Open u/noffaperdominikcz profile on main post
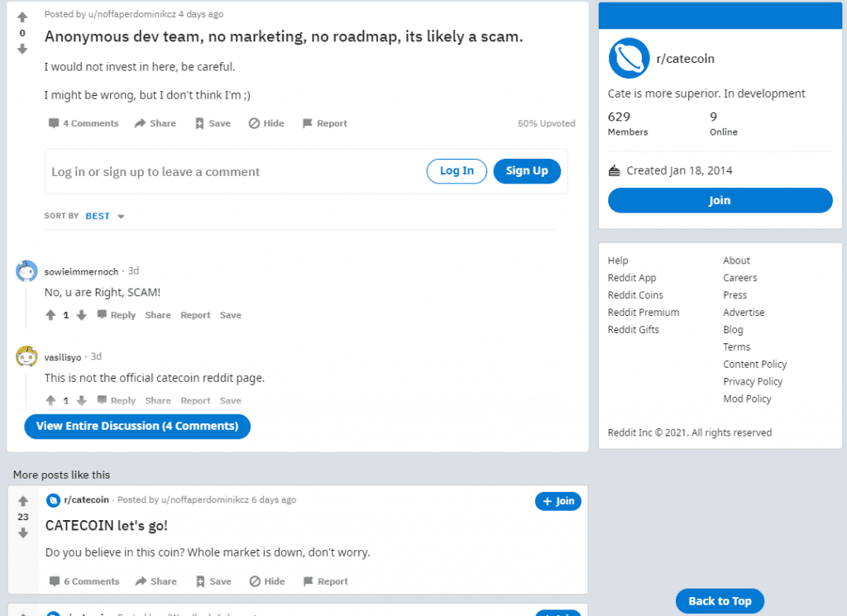The height and width of the screenshot is (616, 847). (x=132, y=14)
